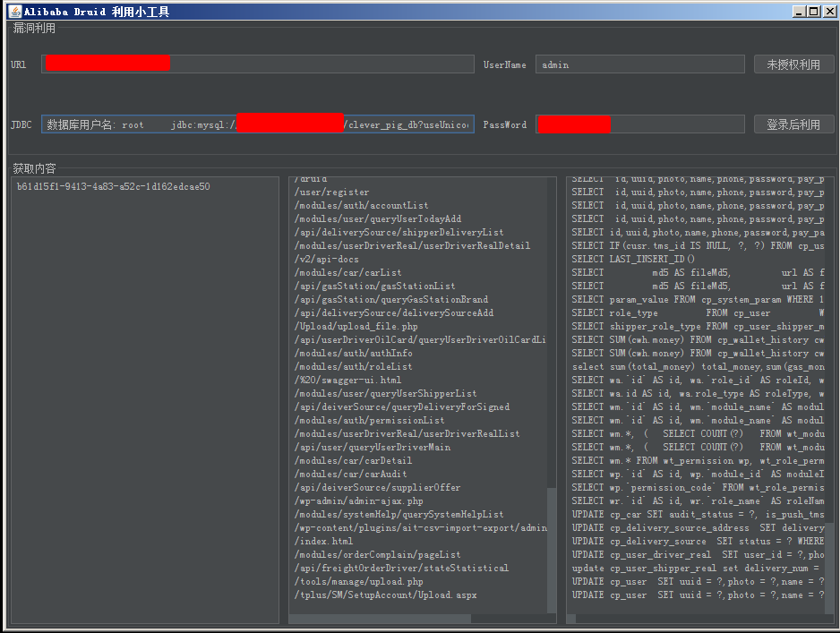Screen dimensions: 840x633
Task: Click URL list horizontal scrollbar thumb
Action: click(380, 619)
